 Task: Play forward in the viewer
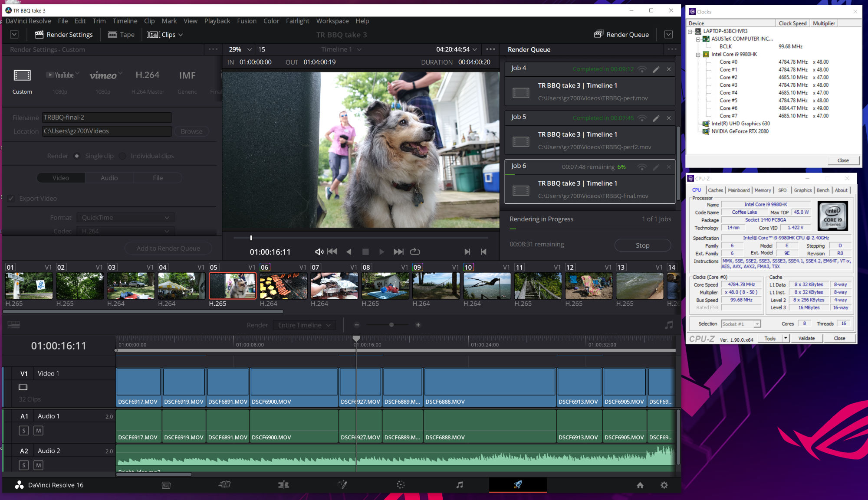[381, 252]
